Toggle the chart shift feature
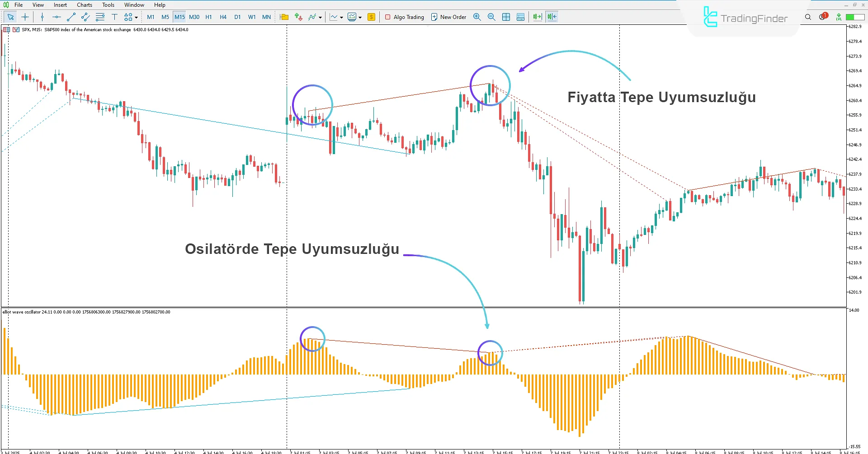The height and width of the screenshot is (454, 868). 551,17
